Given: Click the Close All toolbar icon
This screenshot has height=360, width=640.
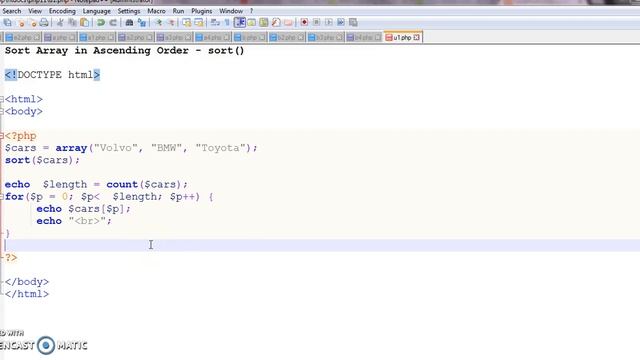Looking at the screenshot, I should [33, 22].
